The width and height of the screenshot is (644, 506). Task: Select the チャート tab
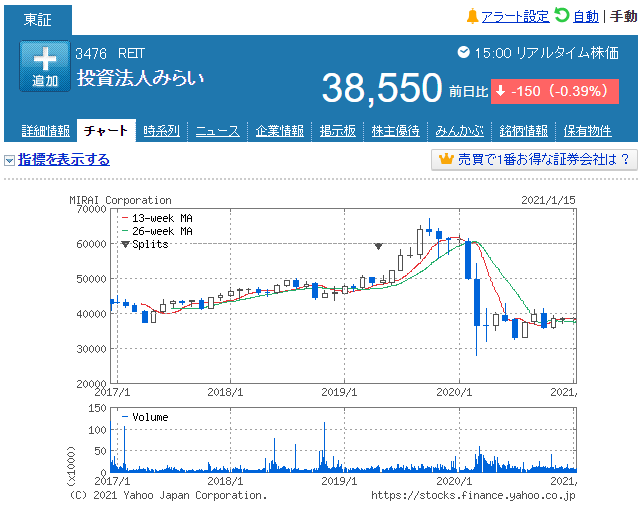click(x=106, y=131)
